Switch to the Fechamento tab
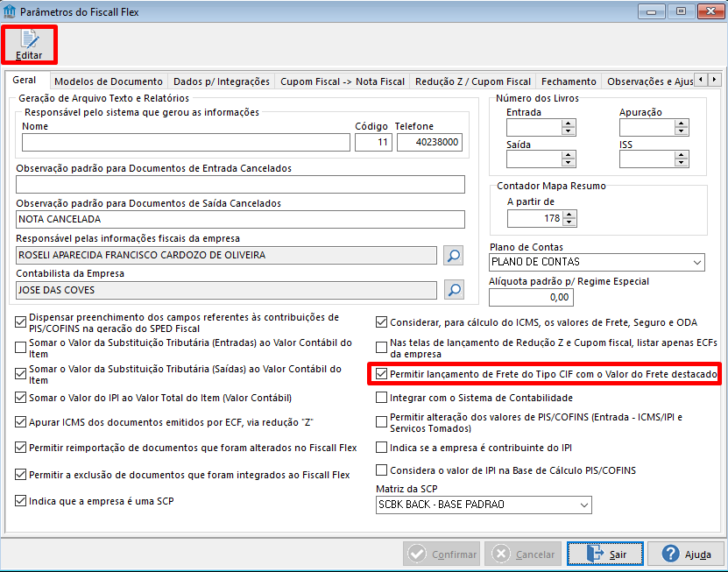The height and width of the screenshot is (572, 728). tap(569, 81)
